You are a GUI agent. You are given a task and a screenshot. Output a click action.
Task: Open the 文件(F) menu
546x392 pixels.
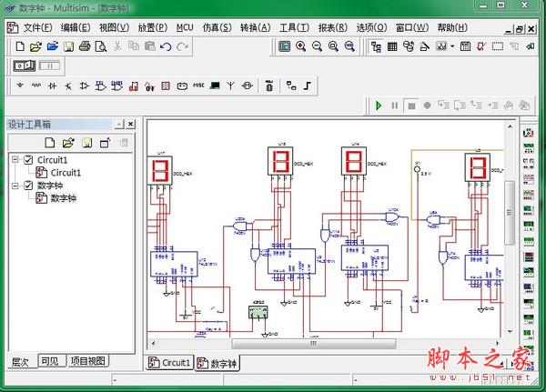tap(37, 28)
